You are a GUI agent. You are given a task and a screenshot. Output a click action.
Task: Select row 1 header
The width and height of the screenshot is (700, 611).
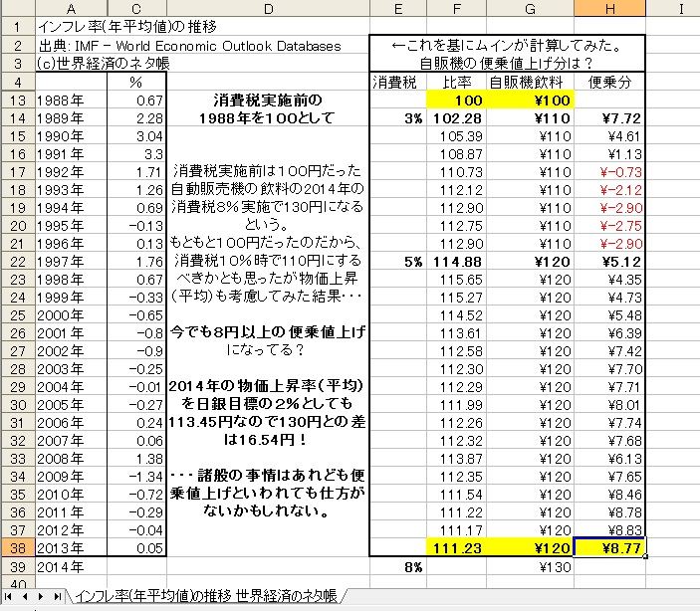point(17,27)
